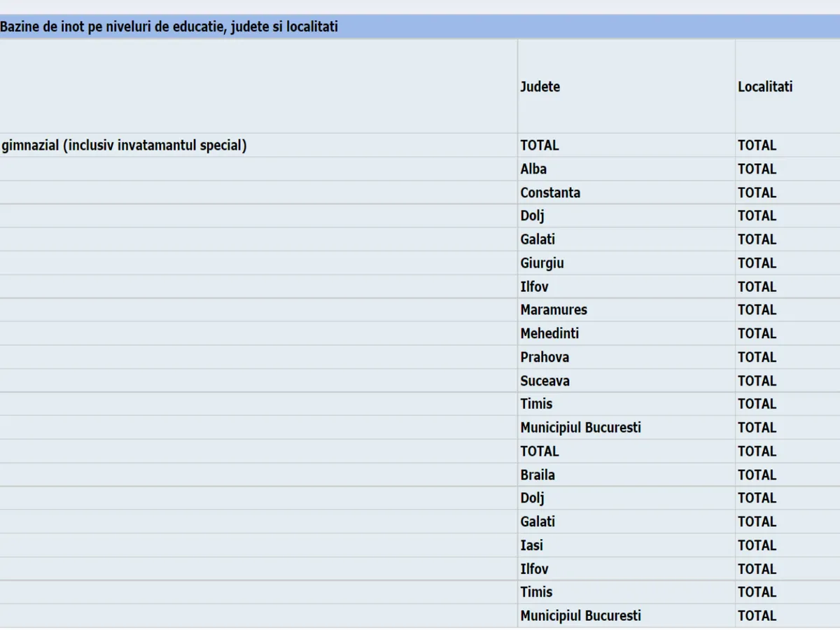This screenshot has height=630, width=840.
Task: Select the Suceava county cell
Action: pos(545,381)
